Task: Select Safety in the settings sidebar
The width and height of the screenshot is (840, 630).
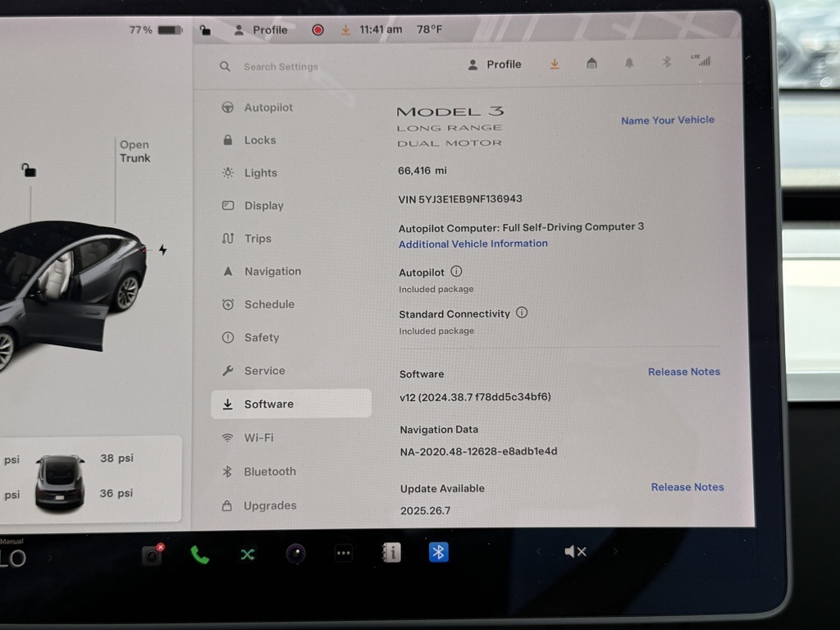Action: pyautogui.click(x=251, y=337)
